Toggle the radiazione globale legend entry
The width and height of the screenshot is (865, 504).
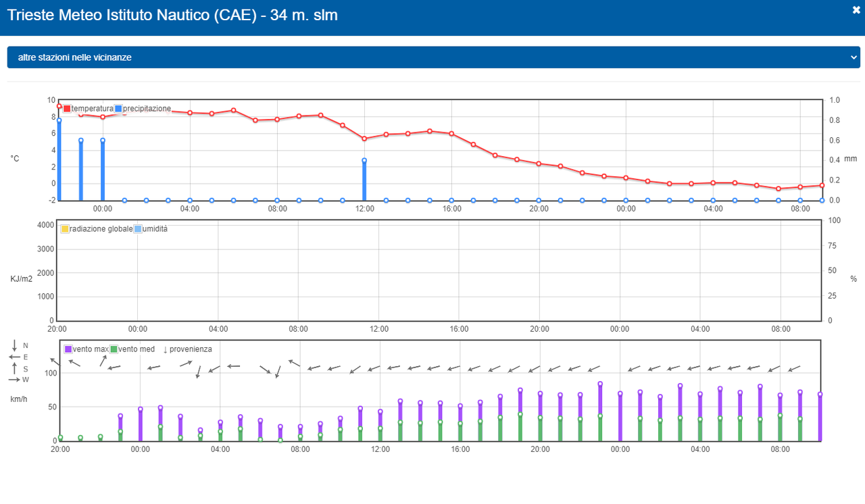[97, 229]
